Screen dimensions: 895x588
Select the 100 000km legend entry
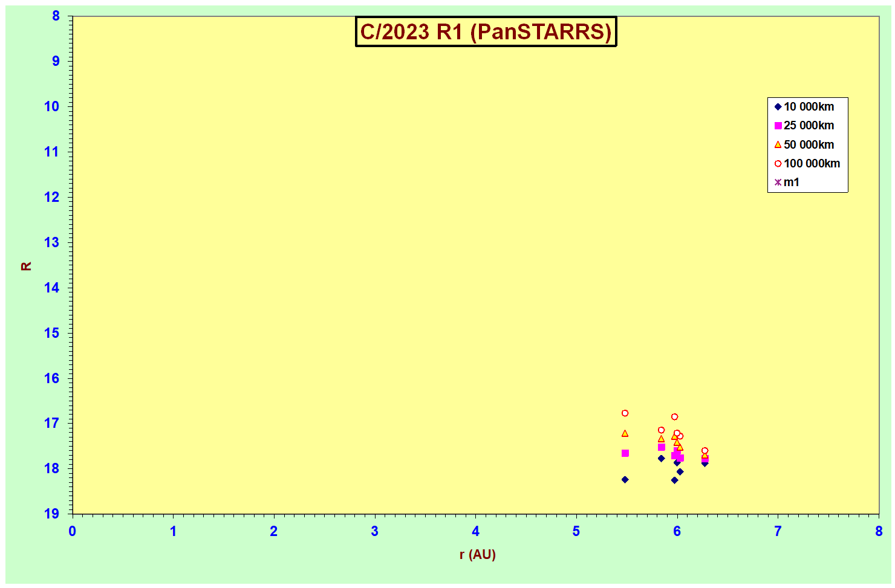pos(807,163)
